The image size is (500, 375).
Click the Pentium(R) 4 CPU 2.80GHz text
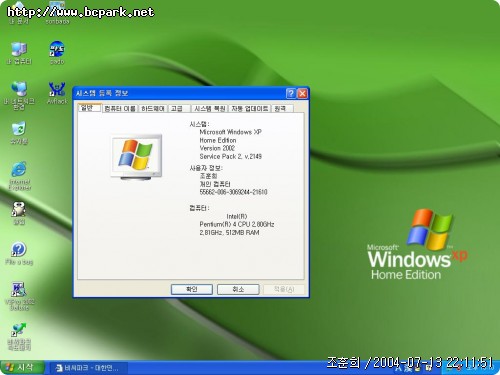click(237, 224)
